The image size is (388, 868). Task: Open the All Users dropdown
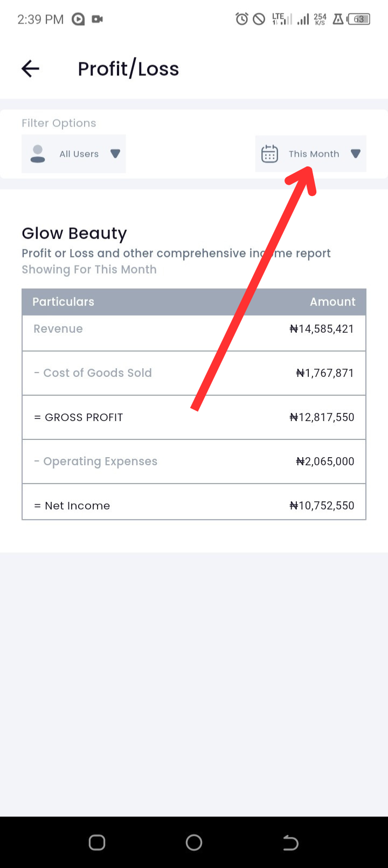[x=74, y=153]
